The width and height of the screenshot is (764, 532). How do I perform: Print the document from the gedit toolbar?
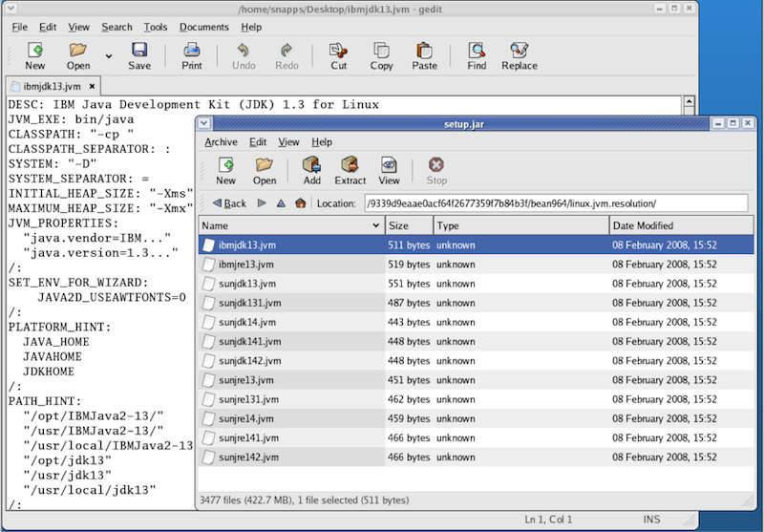pos(192,56)
